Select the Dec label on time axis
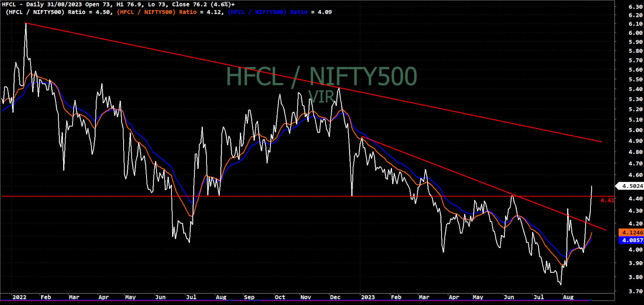The image size is (644, 305). coord(335,297)
